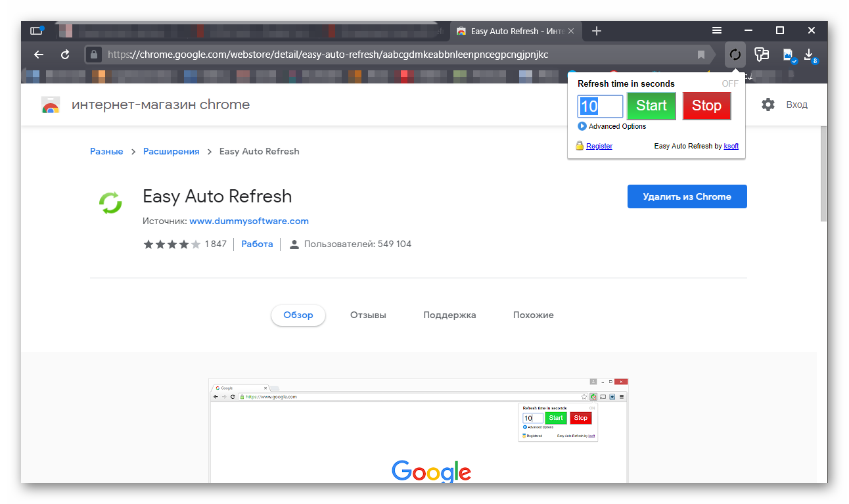Click the lock icon beside the URL

(95, 55)
